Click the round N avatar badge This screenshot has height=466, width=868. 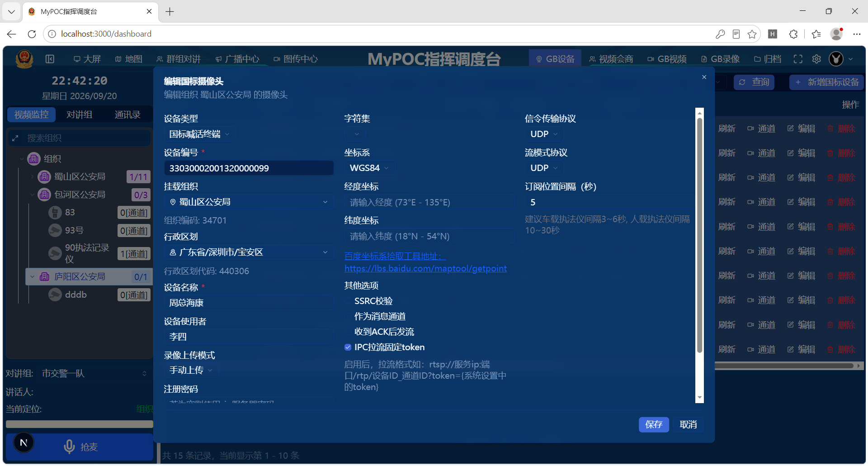point(24,442)
